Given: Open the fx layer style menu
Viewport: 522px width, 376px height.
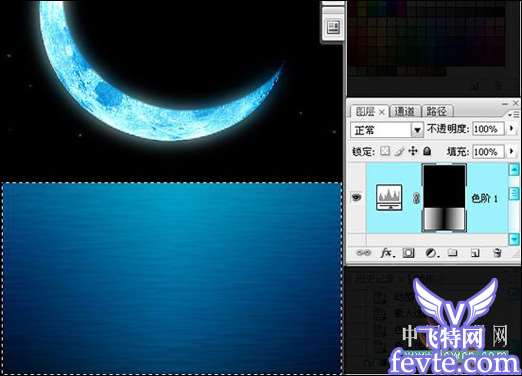Looking at the screenshot, I should click(387, 253).
